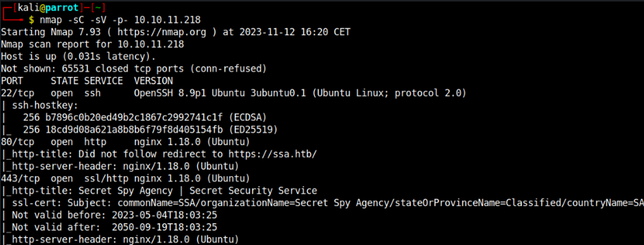Click the "VERSION" column header
This screenshot has width=644, height=245.
(x=153, y=81)
